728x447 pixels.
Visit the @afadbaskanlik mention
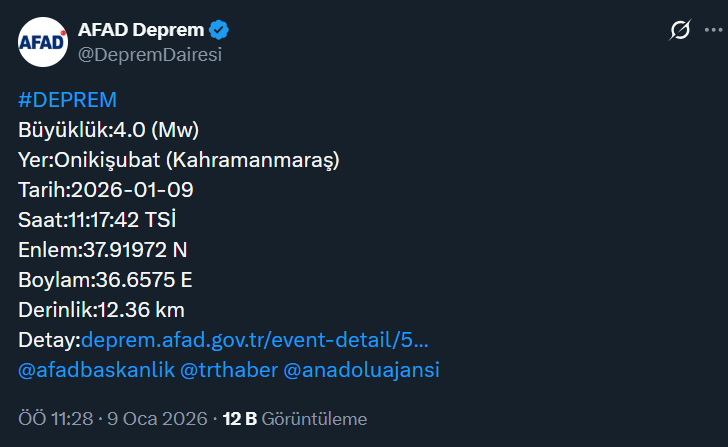tap(94, 370)
